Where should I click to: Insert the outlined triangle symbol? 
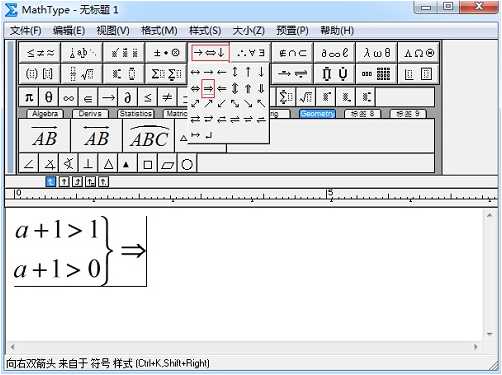point(108,164)
